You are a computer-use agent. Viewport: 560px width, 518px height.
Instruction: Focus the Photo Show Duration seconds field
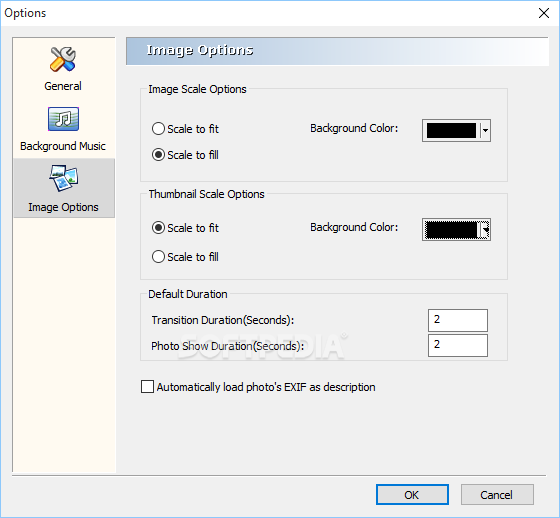point(458,345)
